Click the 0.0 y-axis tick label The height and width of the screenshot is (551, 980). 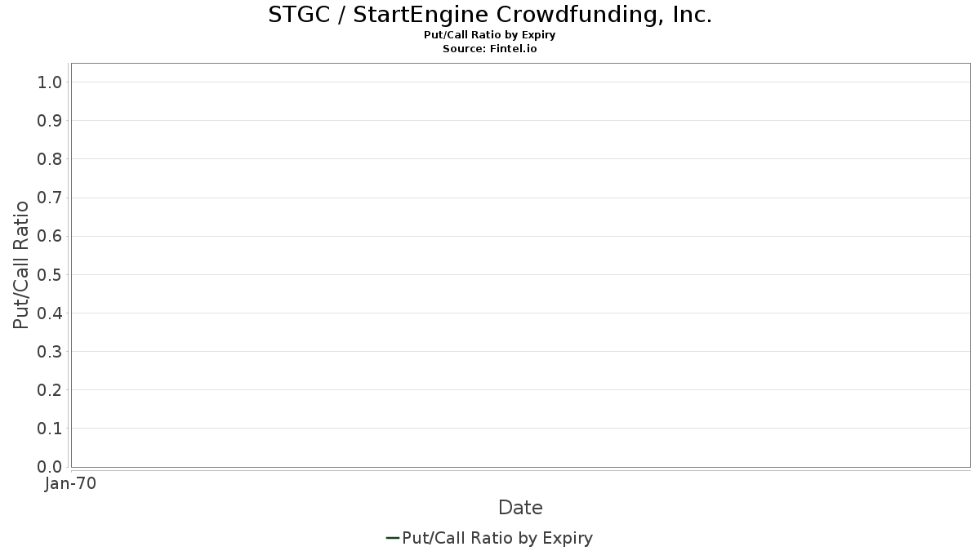[x=50, y=467]
